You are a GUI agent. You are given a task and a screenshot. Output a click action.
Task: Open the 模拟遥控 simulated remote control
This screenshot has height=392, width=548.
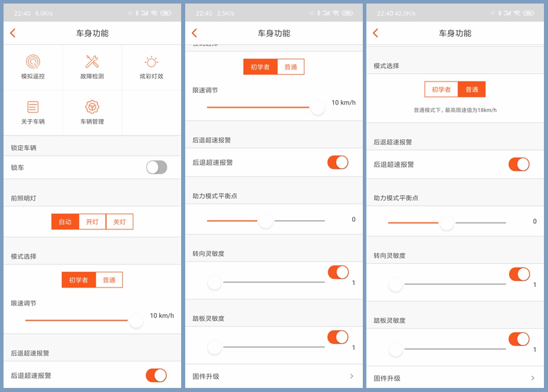[33, 66]
